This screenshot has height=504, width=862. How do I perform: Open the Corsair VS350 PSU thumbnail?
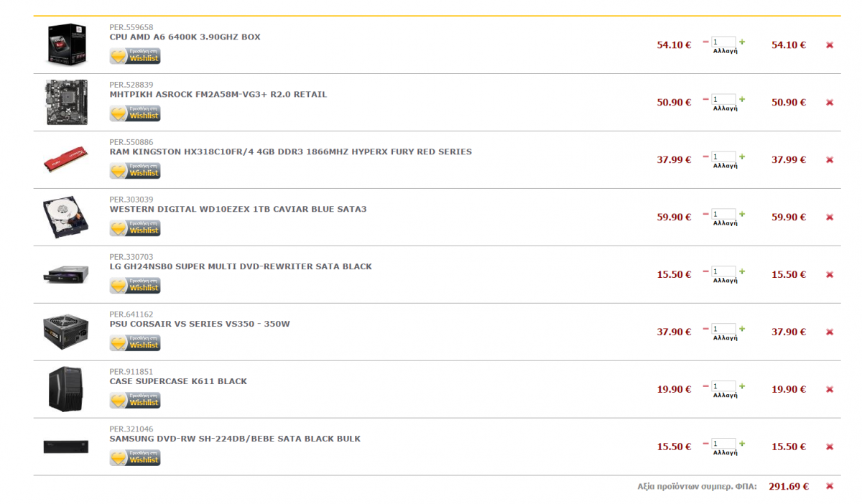[x=66, y=332]
